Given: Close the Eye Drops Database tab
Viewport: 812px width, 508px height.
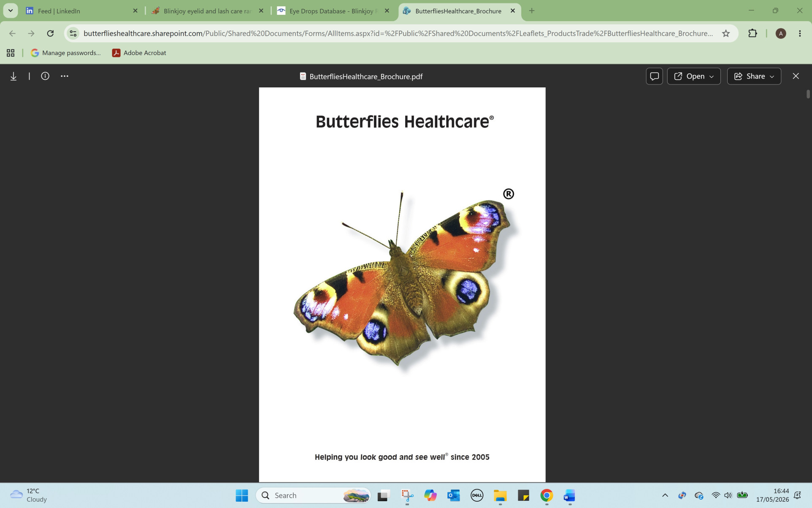Looking at the screenshot, I should pyautogui.click(x=387, y=11).
